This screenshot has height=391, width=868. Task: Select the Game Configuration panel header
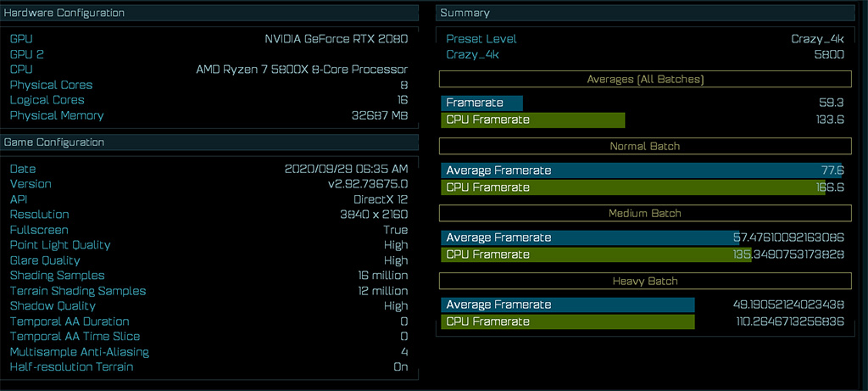(x=209, y=142)
